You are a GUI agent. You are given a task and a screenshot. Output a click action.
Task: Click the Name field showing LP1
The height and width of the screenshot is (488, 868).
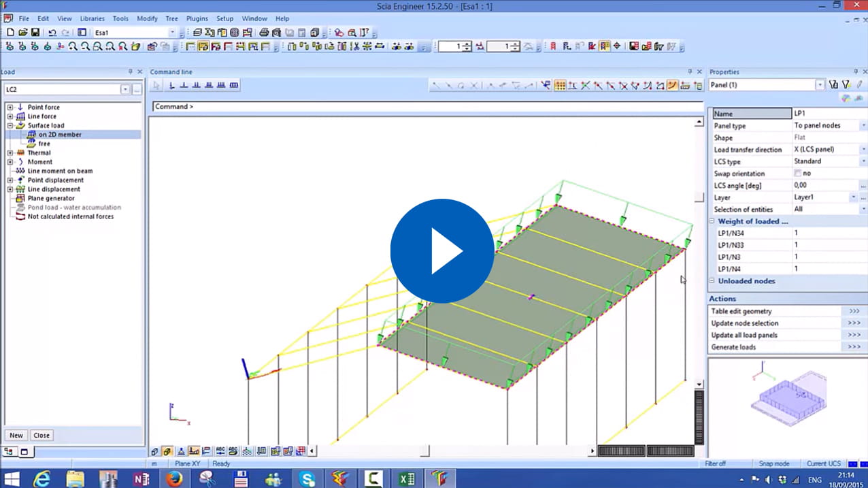point(830,114)
